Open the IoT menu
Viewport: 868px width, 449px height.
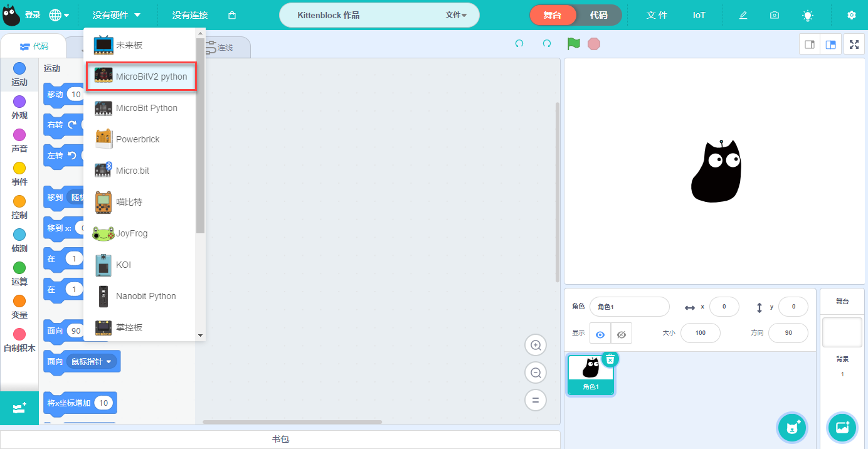click(x=699, y=15)
